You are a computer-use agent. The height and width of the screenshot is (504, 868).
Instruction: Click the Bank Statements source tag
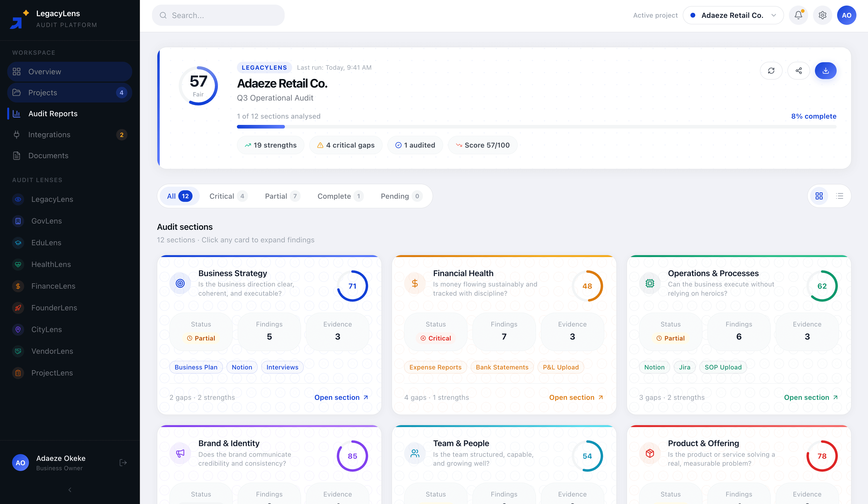click(502, 367)
